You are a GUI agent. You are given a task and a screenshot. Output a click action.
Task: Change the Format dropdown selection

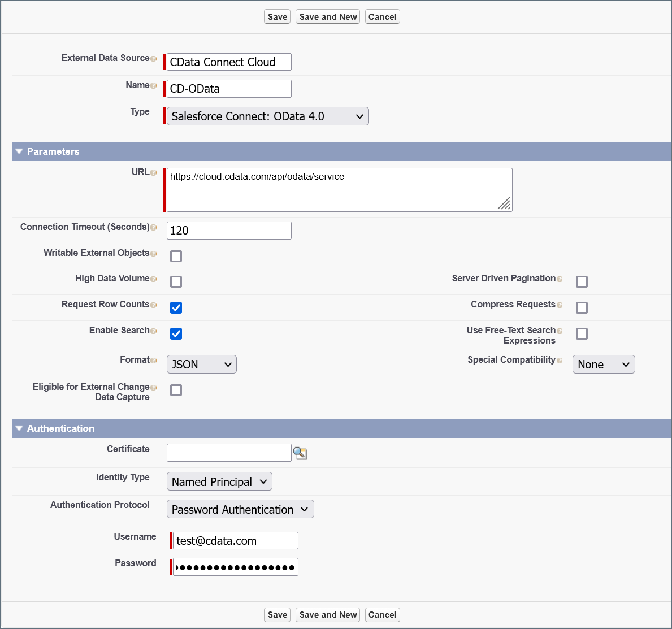[x=201, y=364]
